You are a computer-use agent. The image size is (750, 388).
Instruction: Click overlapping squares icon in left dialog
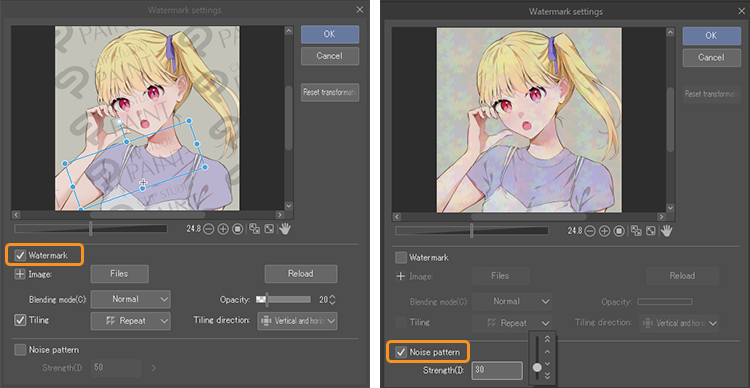click(254, 229)
